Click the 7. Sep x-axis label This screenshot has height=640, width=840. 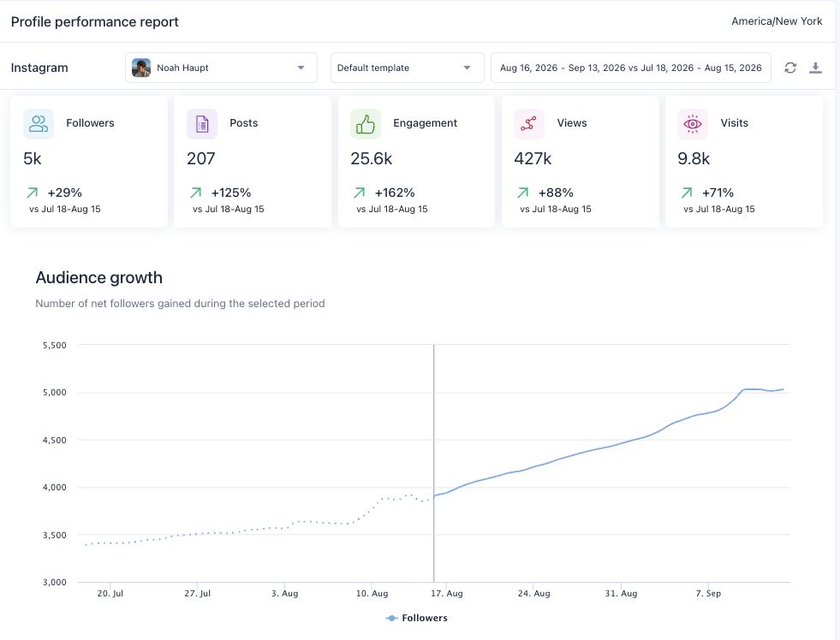point(708,594)
